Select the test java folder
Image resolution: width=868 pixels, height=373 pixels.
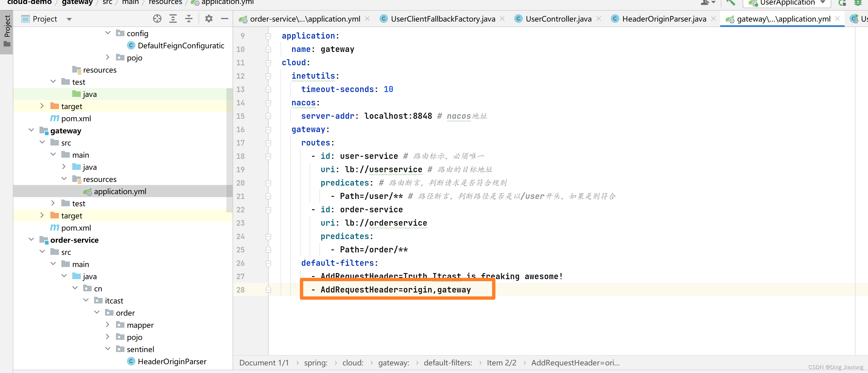tap(85, 94)
